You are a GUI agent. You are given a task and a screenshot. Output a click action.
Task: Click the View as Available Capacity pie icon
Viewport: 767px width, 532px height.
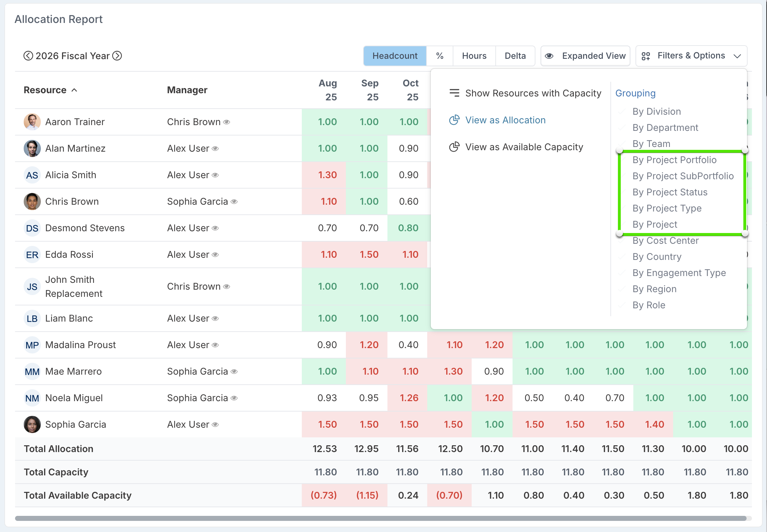[454, 147]
